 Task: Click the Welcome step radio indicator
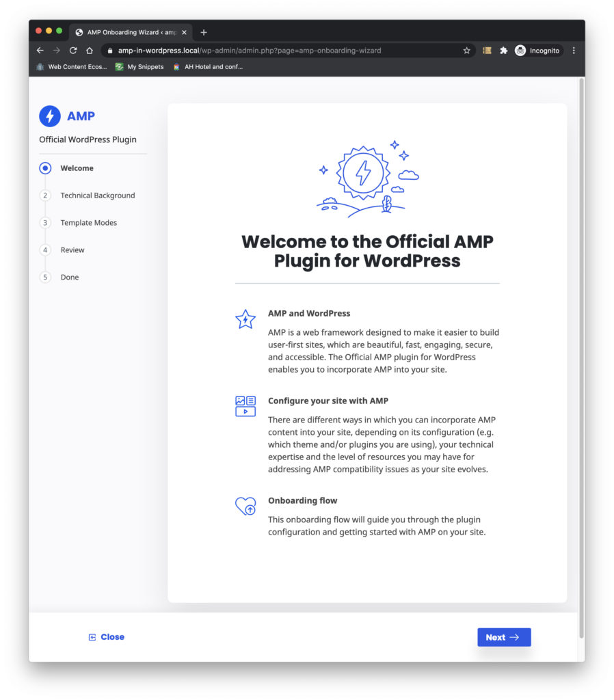pos(45,168)
